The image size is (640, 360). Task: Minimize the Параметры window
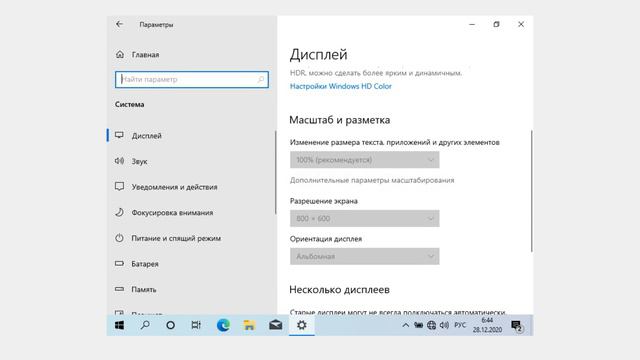coord(472,24)
